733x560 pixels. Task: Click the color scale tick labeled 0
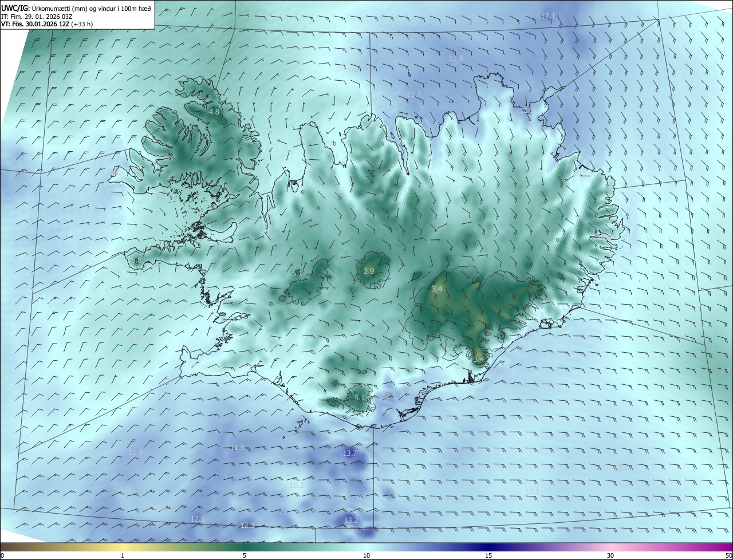click(2, 556)
